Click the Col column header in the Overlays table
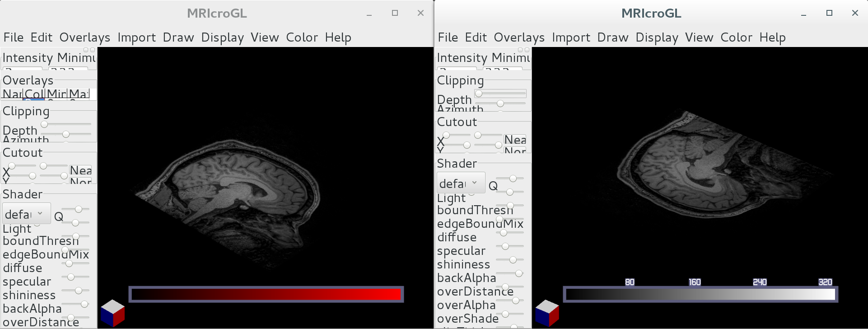868x329 pixels. 34,94
